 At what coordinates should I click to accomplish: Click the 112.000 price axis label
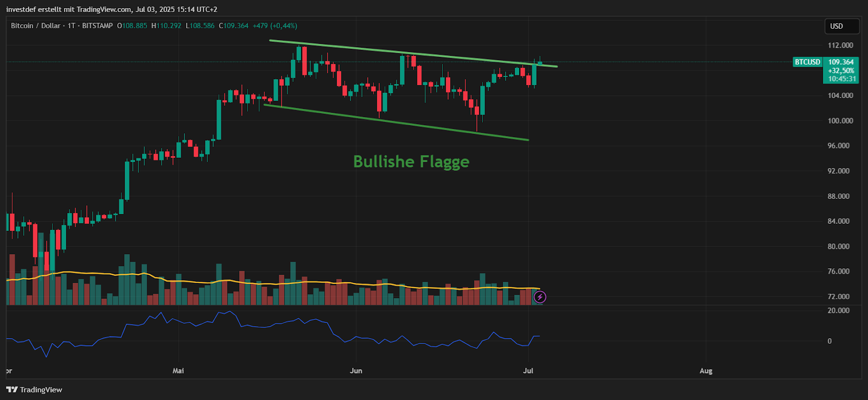pyautogui.click(x=840, y=45)
